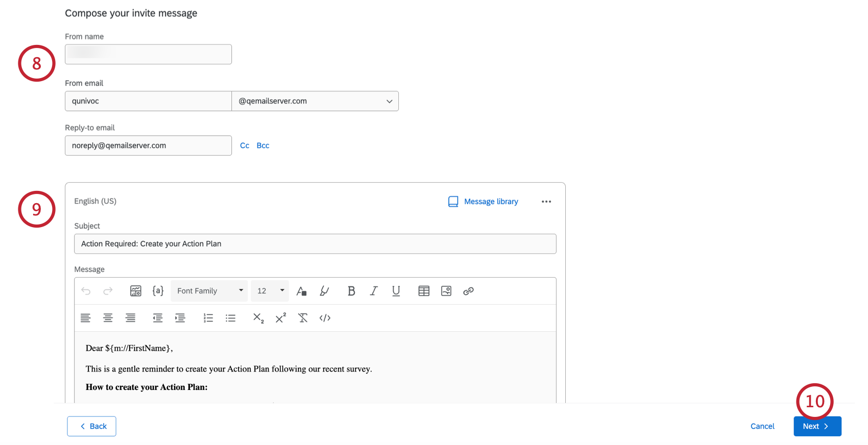Viewport: 868px width, 445px height.
Task: Toggle underline formatting
Action: click(396, 291)
